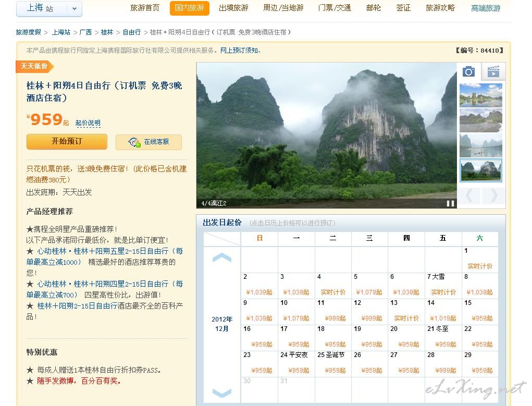The image size is (532, 406).
Task: Open the 心动桂林 四星 2-15日自由行 link
Action: point(105,289)
